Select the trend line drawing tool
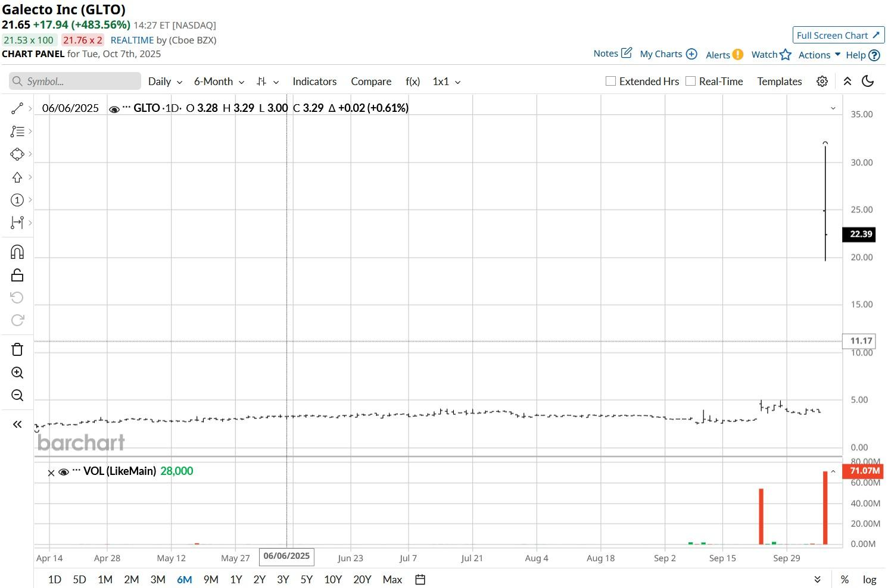 pyautogui.click(x=17, y=108)
